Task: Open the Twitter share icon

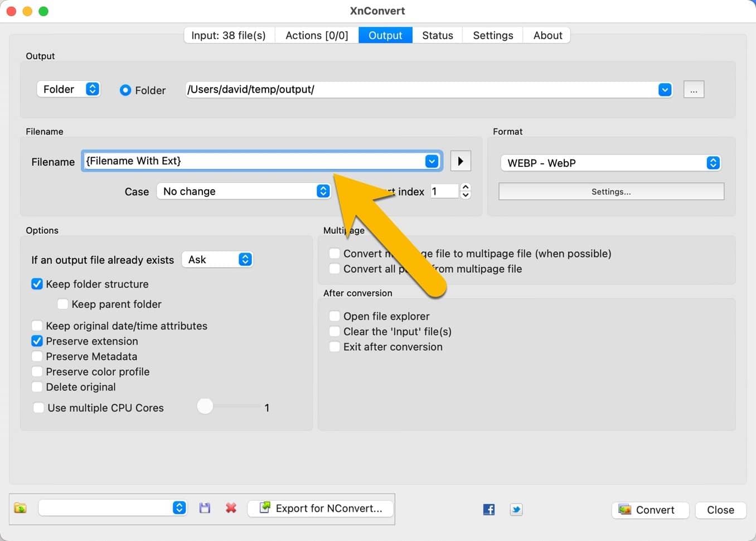Action: pos(516,509)
